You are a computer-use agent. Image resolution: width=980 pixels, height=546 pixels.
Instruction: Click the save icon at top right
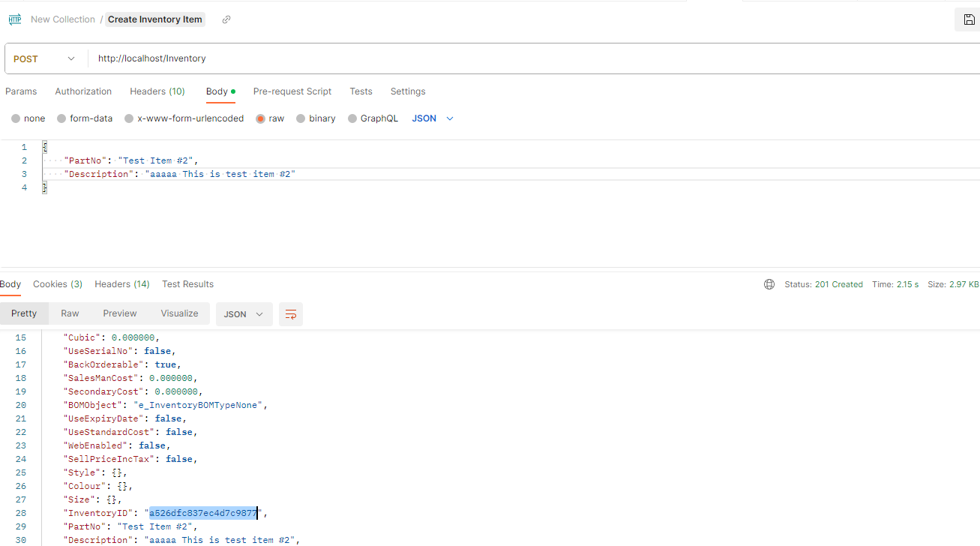(969, 20)
